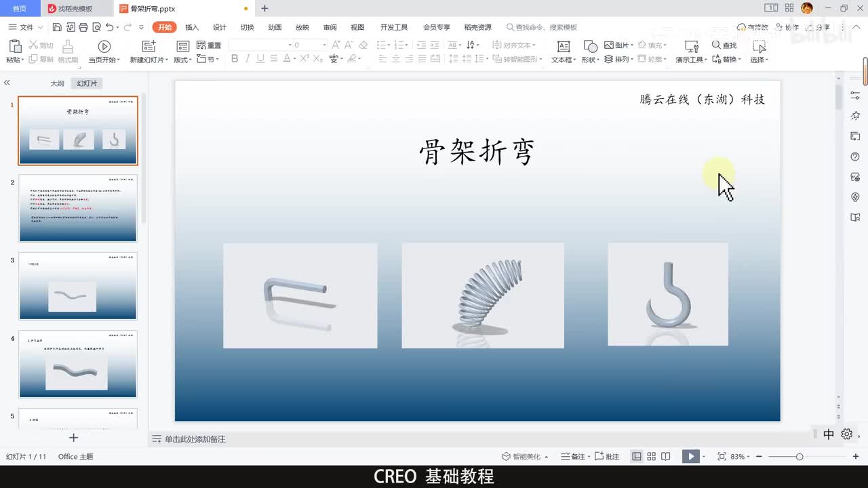Click the Collaborate (协作) button
The width and height of the screenshot is (868, 488).
[787, 27]
